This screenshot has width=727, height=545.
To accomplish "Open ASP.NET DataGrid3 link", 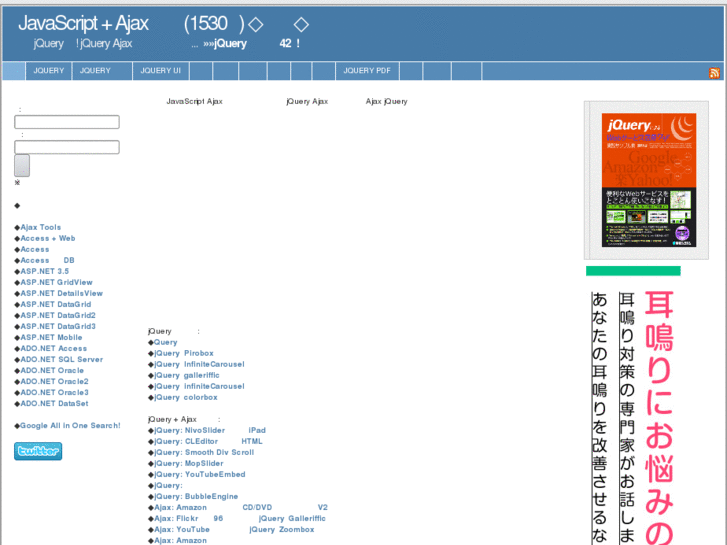I will point(57,327).
